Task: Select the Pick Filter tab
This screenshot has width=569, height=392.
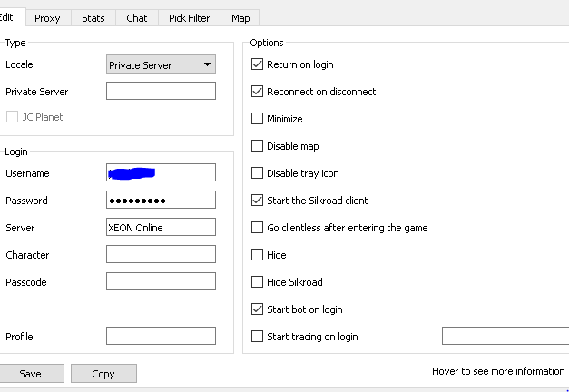Action: 189,18
